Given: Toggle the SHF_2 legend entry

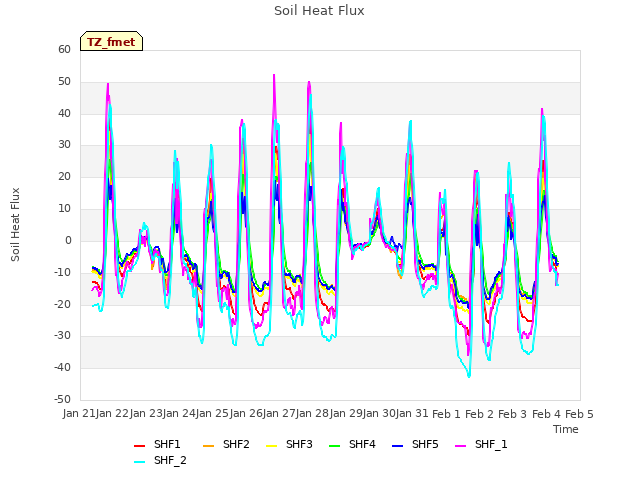Looking at the screenshot, I should [x=160, y=461].
